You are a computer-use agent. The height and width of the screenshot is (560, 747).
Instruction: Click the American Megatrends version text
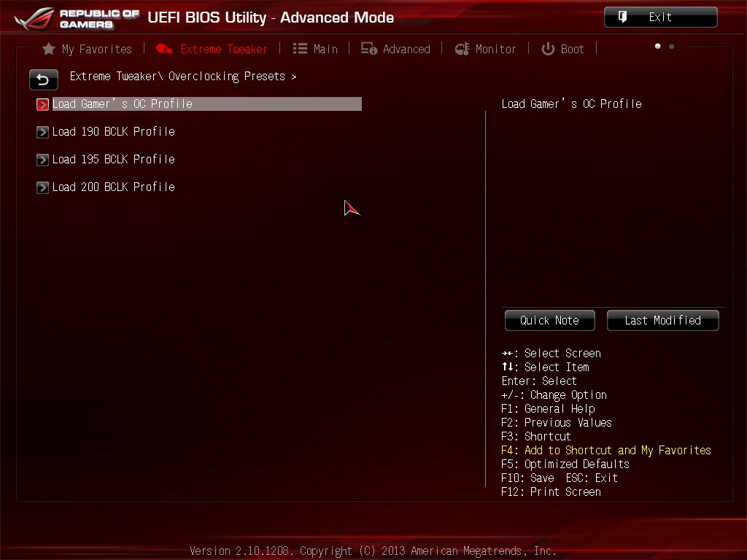coord(373,551)
